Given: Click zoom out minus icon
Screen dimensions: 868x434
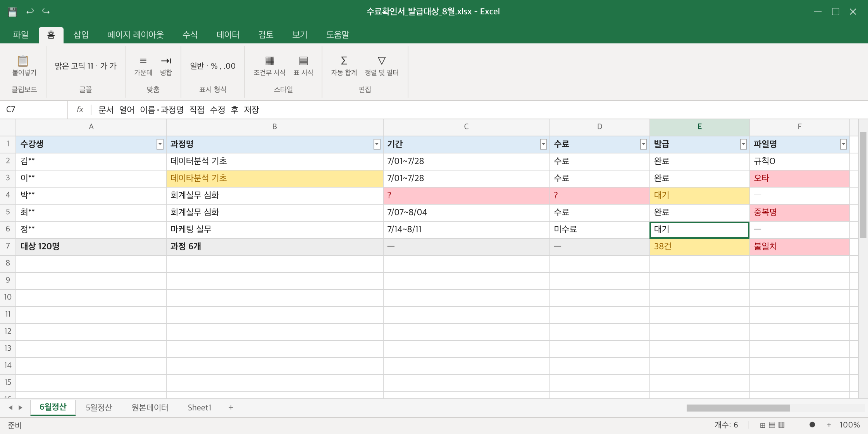Looking at the screenshot, I should tap(796, 425).
